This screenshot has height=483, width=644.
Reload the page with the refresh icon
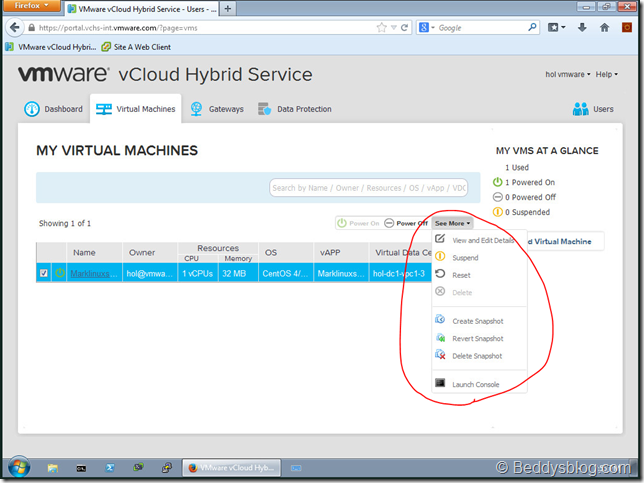(x=404, y=28)
